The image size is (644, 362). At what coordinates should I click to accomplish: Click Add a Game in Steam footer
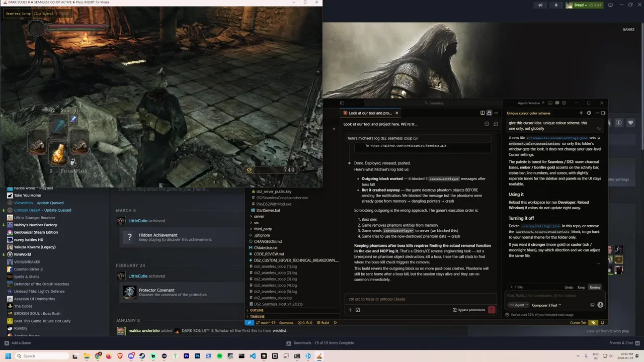(18, 343)
